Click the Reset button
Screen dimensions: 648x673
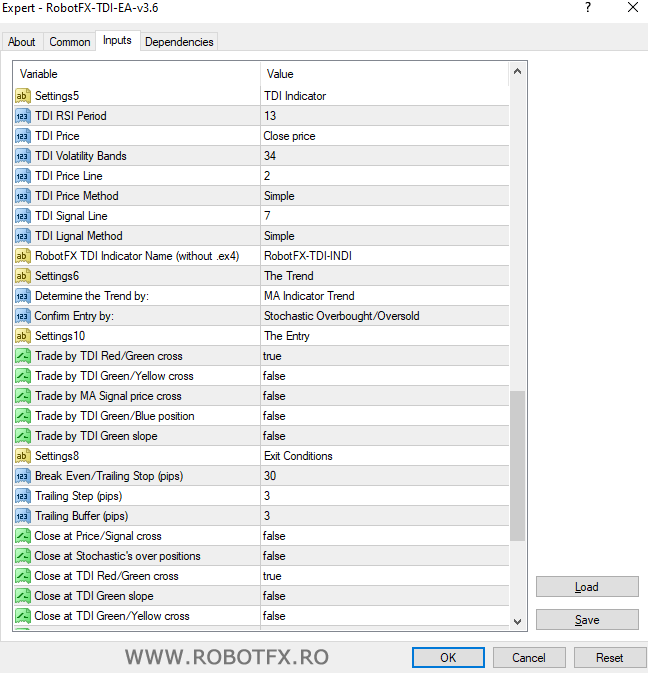pos(610,658)
